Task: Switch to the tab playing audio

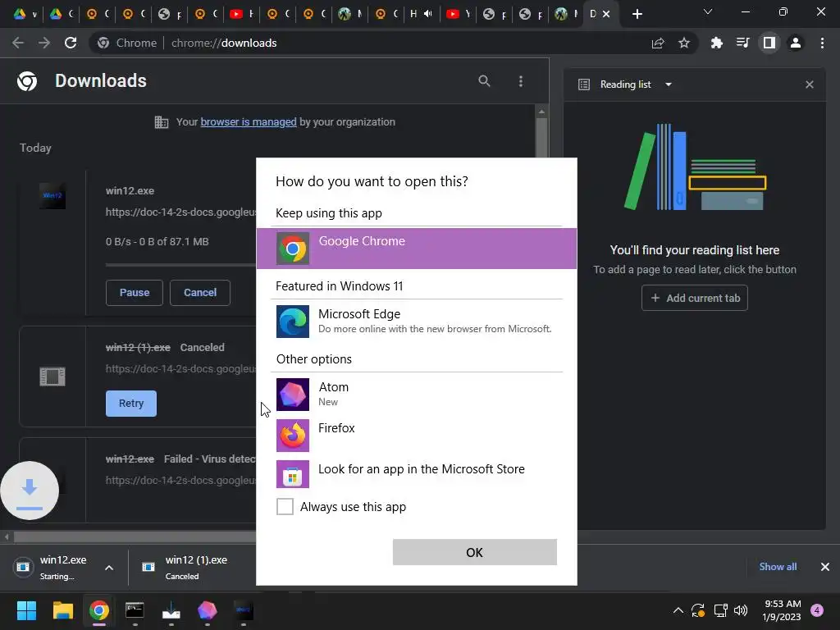Action: coord(422,15)
